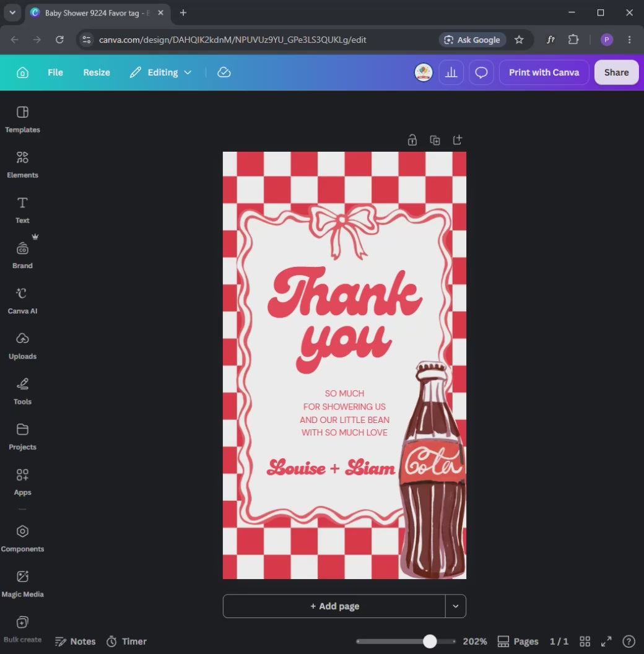Click Print with Canva
Screen dimensions: 644x654
tap(544, 72)
